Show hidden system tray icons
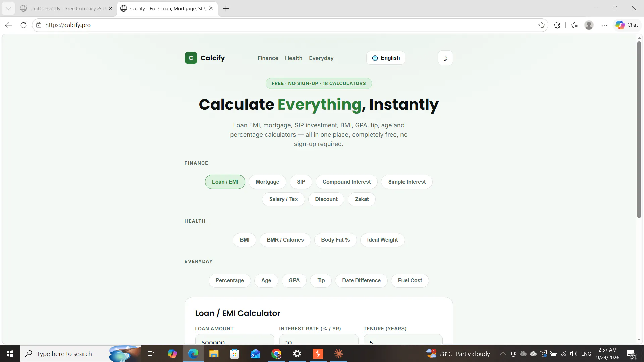 (x=503, y=354)
